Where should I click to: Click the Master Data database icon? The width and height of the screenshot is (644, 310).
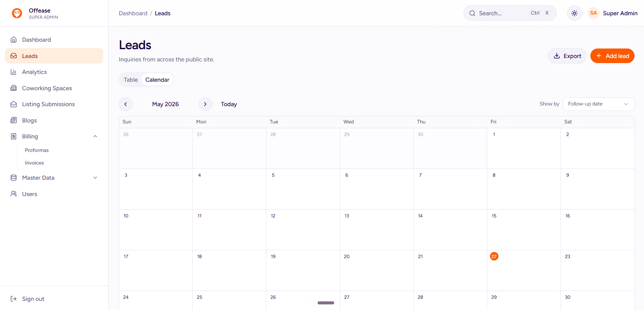click(14, 178)
